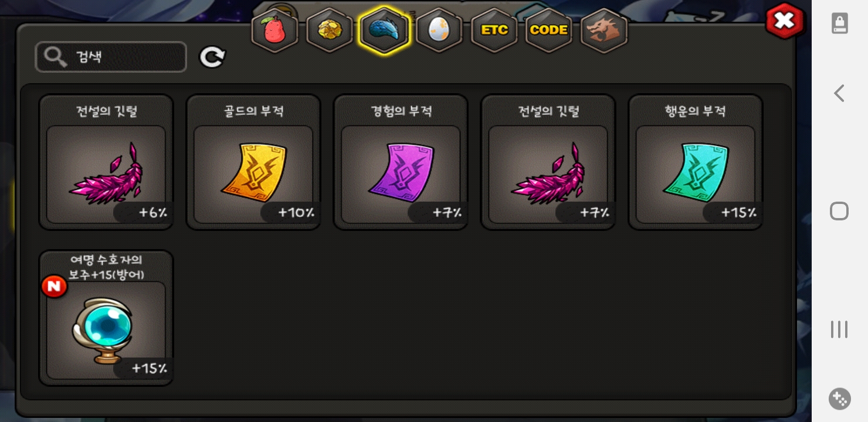868x422 pixels.
Task: Open the CODE tab
Action: pyautogui.click(x=548, y=30)
